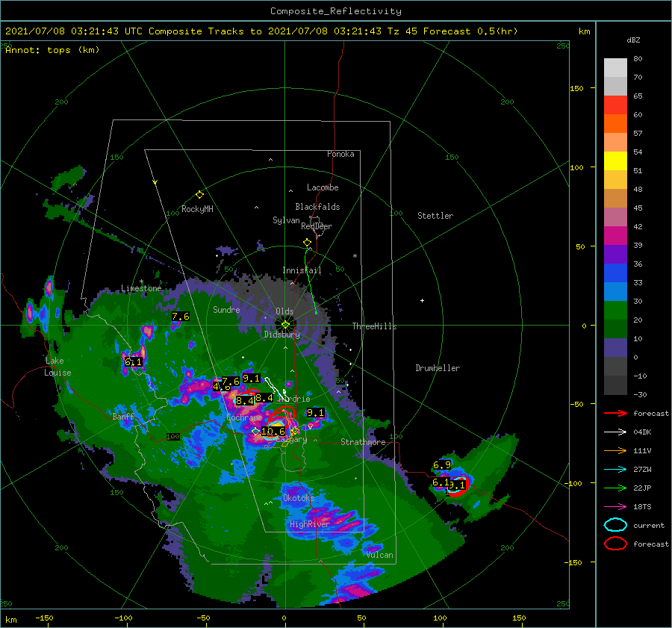Click the orange 111V track arrow icon
Screen dimensions: 672x628
(615, 450)
